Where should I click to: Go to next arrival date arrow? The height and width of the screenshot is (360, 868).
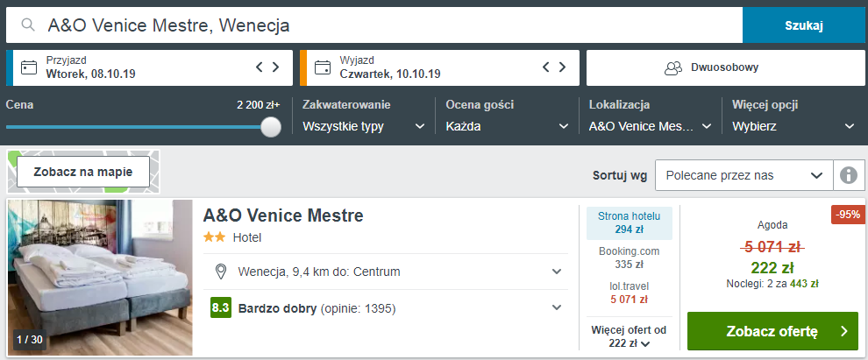click(275, 67)
